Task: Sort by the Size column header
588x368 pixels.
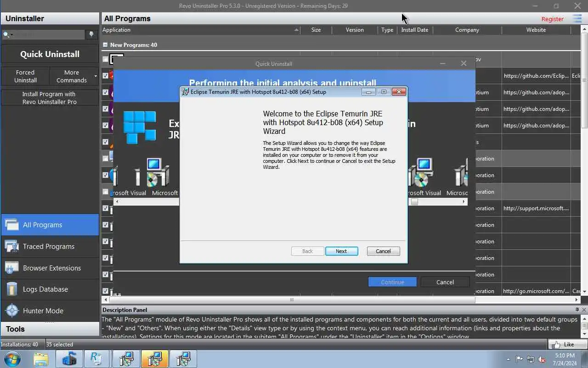Action: (x=316, y=30)
